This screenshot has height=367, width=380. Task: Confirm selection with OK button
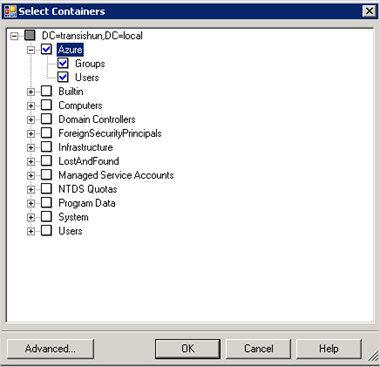(188, 349)
